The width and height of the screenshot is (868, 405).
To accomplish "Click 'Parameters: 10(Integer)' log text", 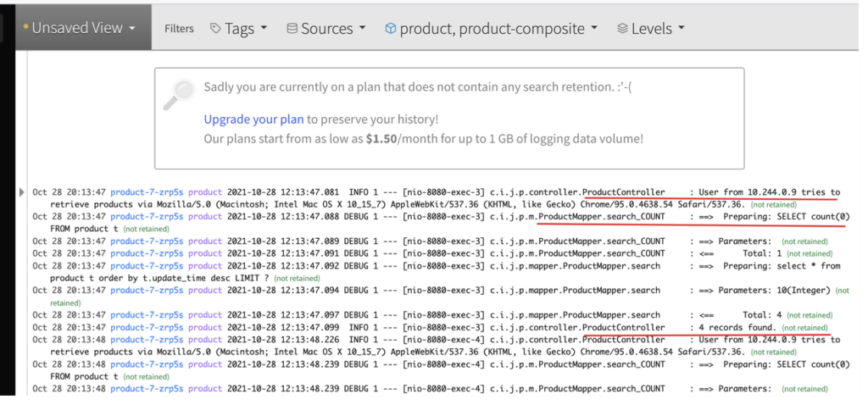I will [x=775, y=290].
